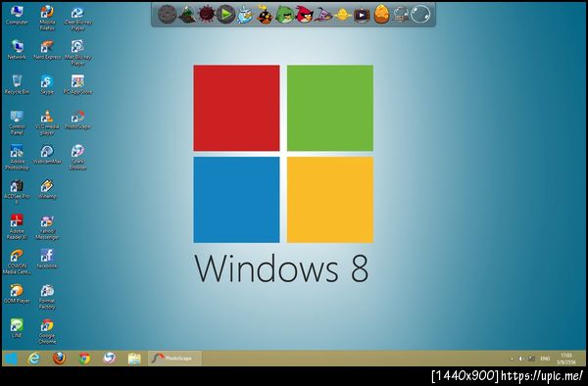Click the big green bird dock icon
The height and width of the screenshot is (386, 588).
(284, 15)
